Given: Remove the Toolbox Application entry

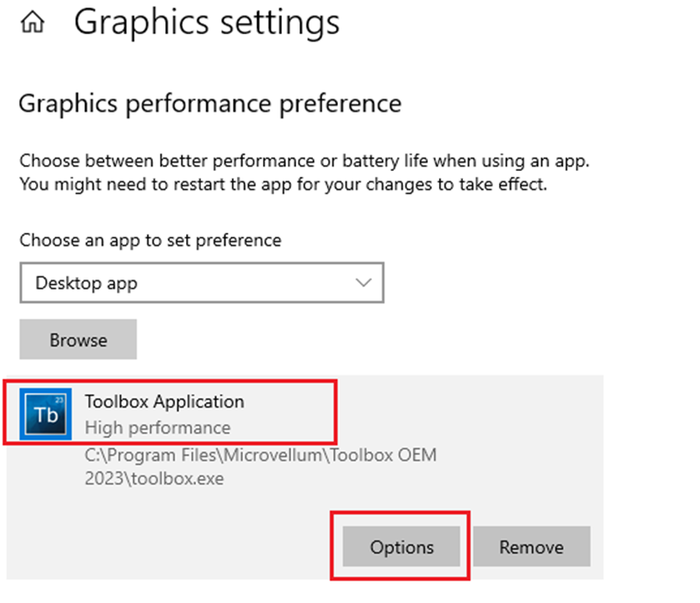Looking at the screenshot, I should tap(531, 547).
